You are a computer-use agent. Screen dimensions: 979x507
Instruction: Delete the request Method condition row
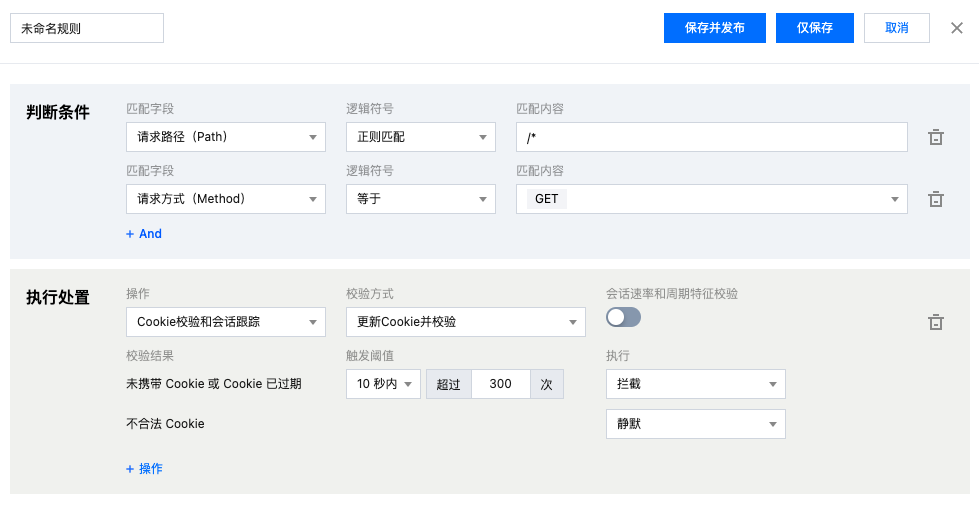click(936, 199)
